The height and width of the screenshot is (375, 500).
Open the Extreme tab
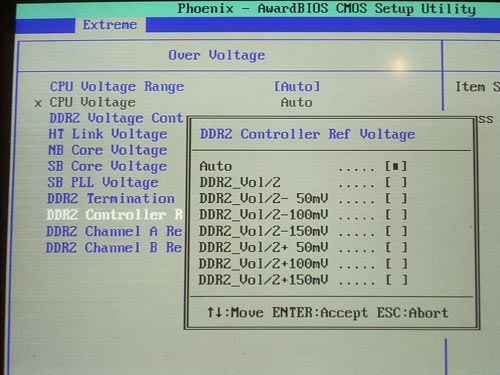click(110, 25)
